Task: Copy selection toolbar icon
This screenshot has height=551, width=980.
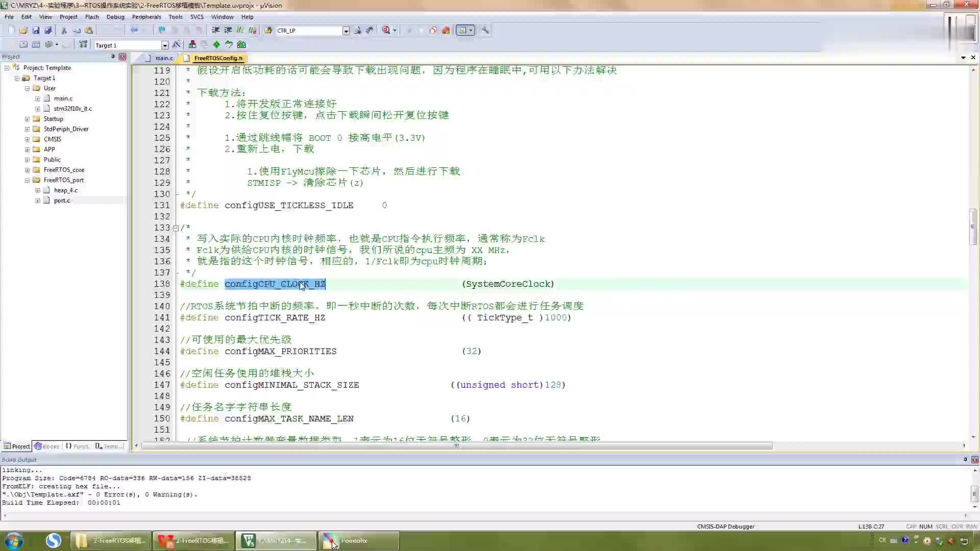Action: pos(77,30)
